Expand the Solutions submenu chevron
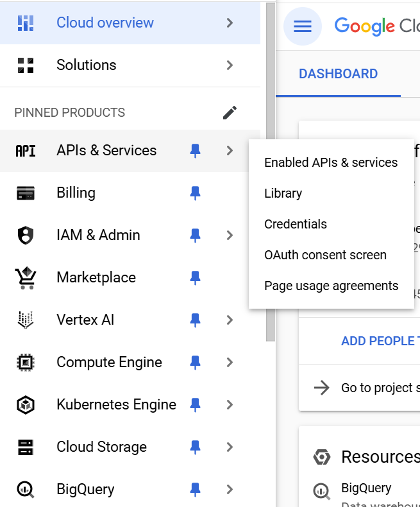This screenshot has width=420, height=507. click(x=230, y=65)
